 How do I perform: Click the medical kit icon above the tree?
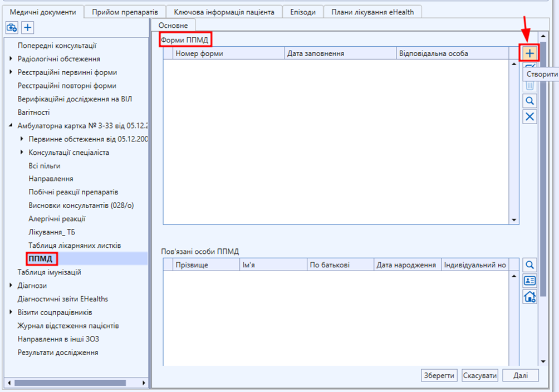[x=12, y=27]
